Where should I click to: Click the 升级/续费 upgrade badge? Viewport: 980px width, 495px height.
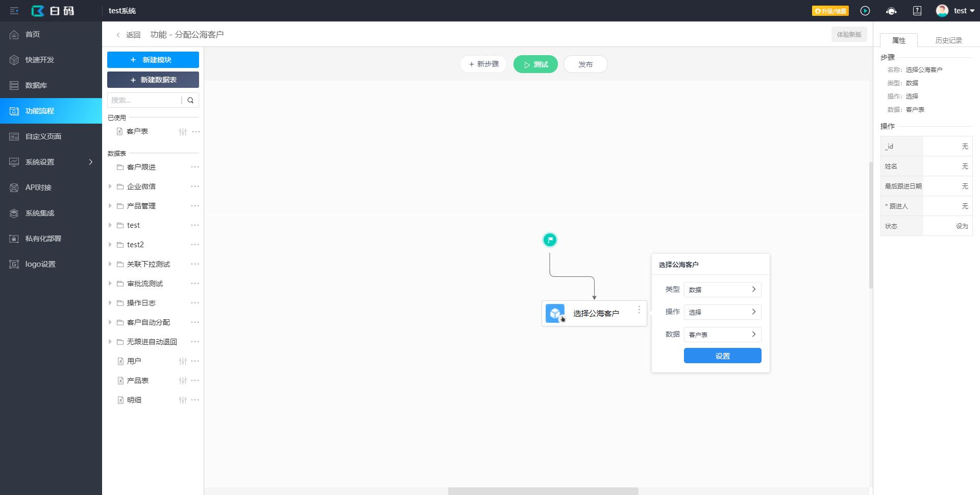(x=830, y=11)
